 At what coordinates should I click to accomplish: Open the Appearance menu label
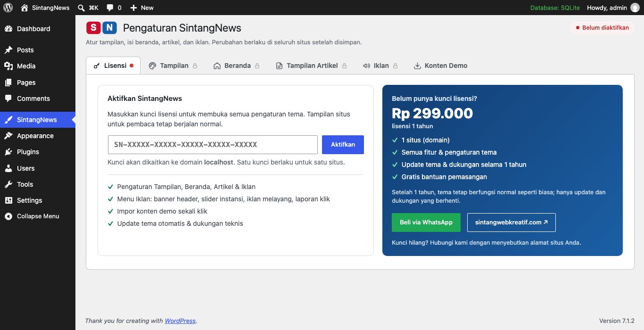coord(35,136)
